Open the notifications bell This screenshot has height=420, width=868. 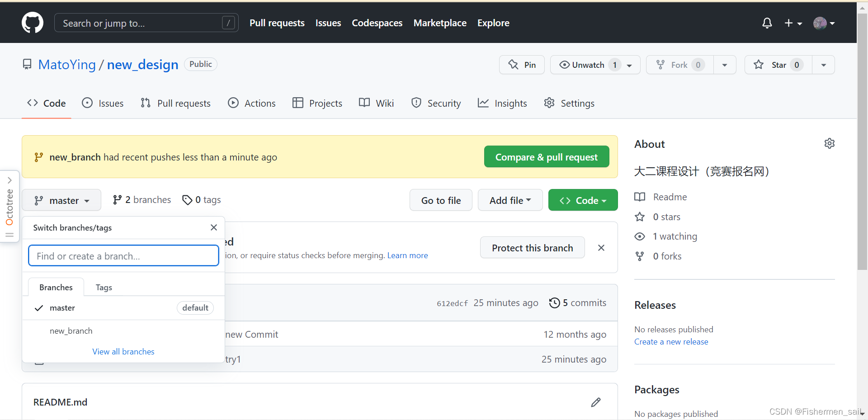[x=767, y=23]
